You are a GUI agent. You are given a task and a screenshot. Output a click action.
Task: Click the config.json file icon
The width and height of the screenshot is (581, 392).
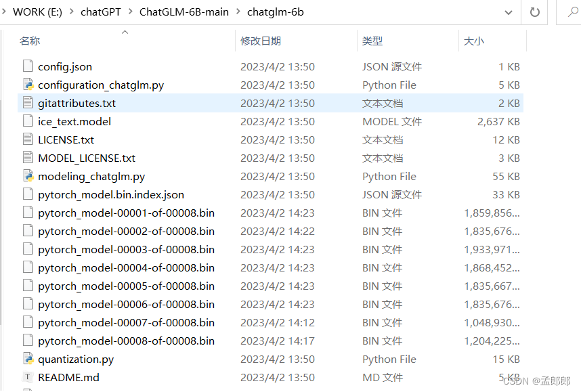click(x=28, y=66)
